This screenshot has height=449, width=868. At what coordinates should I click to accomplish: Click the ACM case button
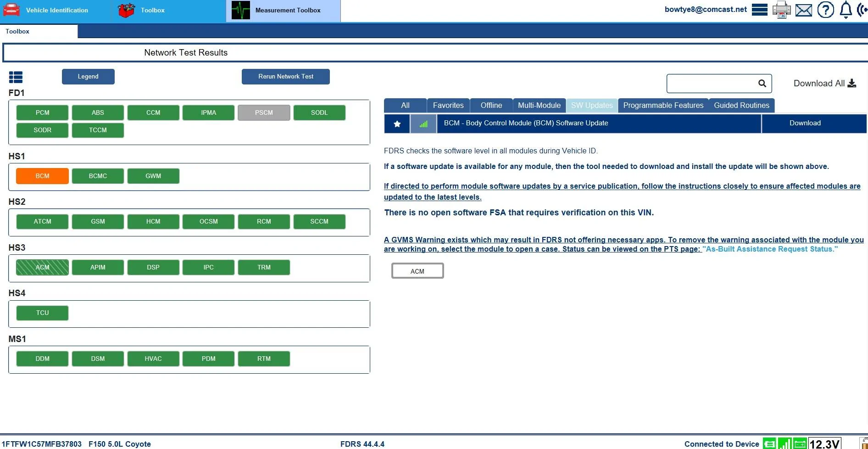[x=417, y=271]
